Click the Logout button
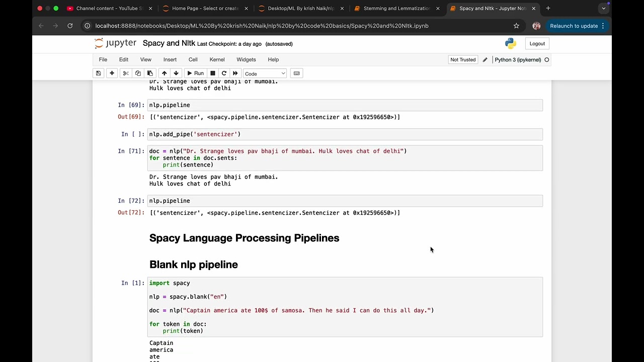The width and height of the screenshot is (644, 362). click(537, 44)
